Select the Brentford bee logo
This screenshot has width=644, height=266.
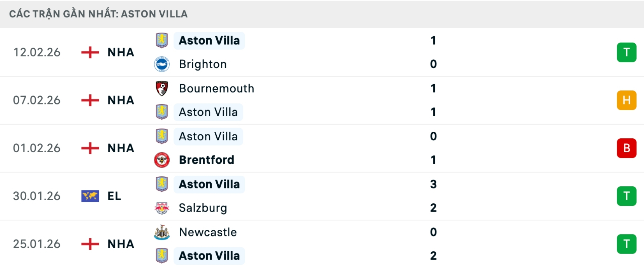(x=162, y=160)
